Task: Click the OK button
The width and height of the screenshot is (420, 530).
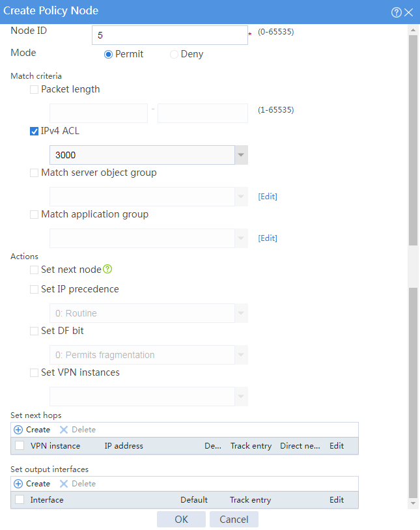Action: [181, 519]
